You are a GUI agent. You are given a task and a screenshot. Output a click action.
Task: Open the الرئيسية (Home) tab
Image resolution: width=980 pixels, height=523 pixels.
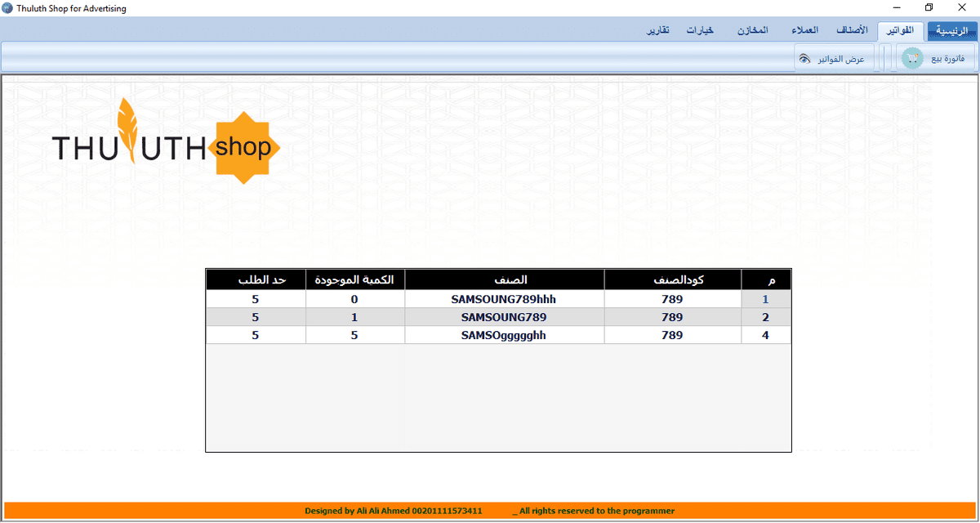tap(952, 31)
